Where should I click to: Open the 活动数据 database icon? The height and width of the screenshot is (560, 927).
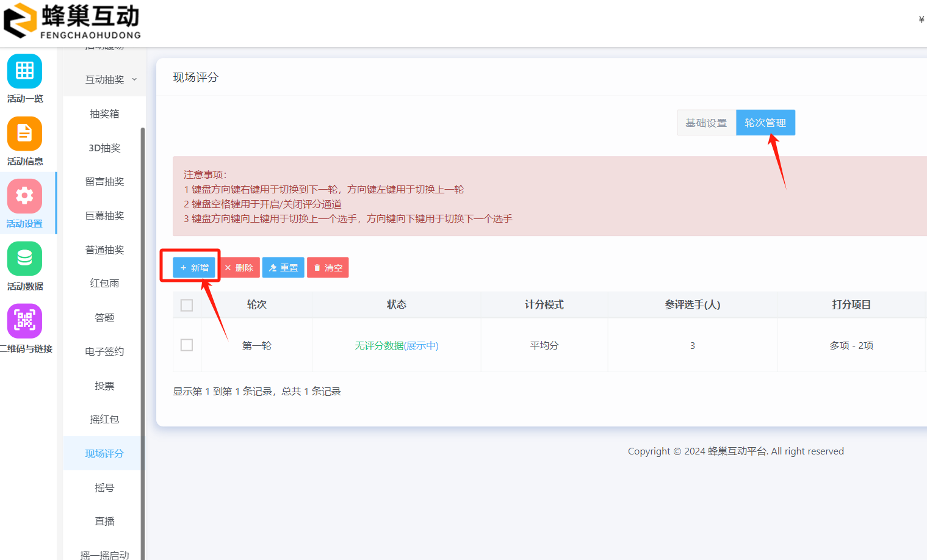click(x=24, y=259)
